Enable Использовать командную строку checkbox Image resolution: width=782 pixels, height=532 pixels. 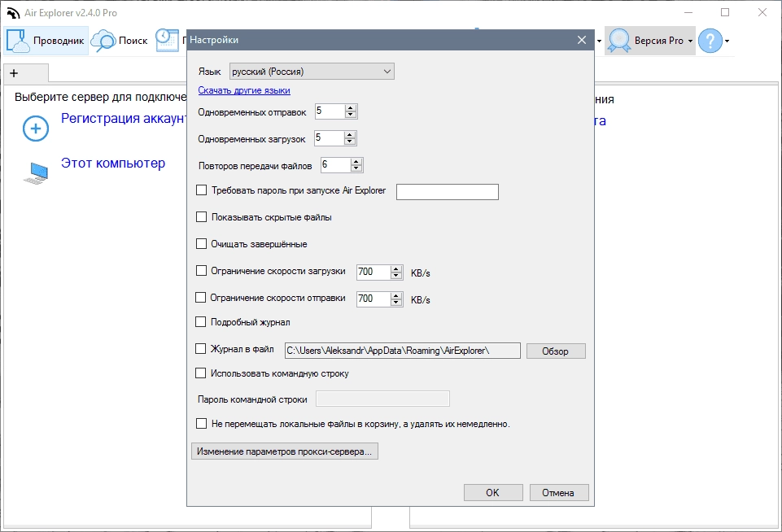200,373
